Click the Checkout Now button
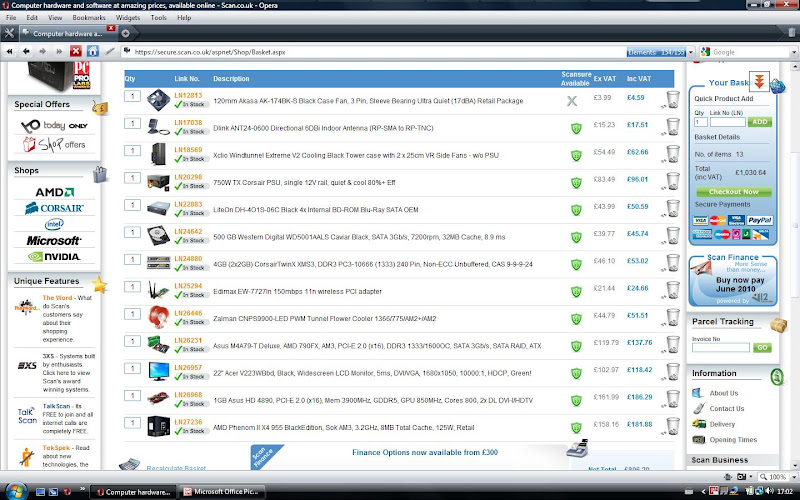This screenshot has height=500, width=800. [x=734, y=192]
